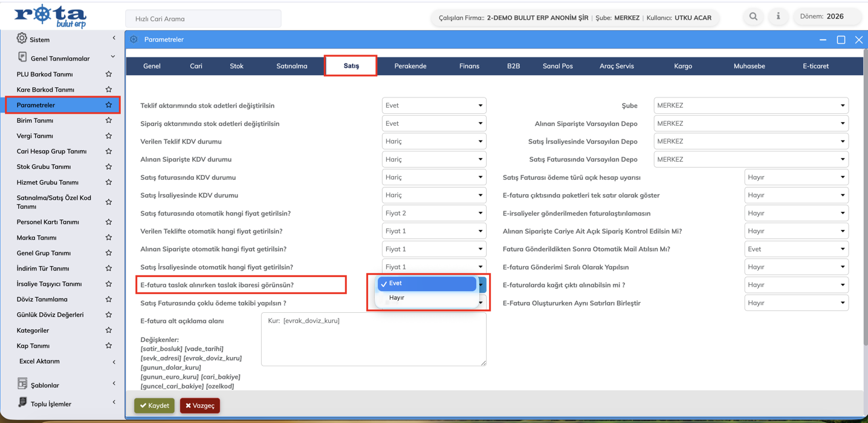Image resolution: width=868 pixels, height=423 pixels.
Task: Click star next to Döviz Tanımlama
Action: (x=109, y=299)
